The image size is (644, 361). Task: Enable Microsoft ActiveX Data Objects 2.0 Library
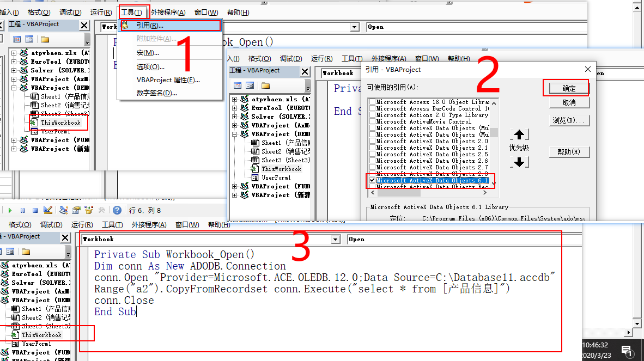point(373,140)
